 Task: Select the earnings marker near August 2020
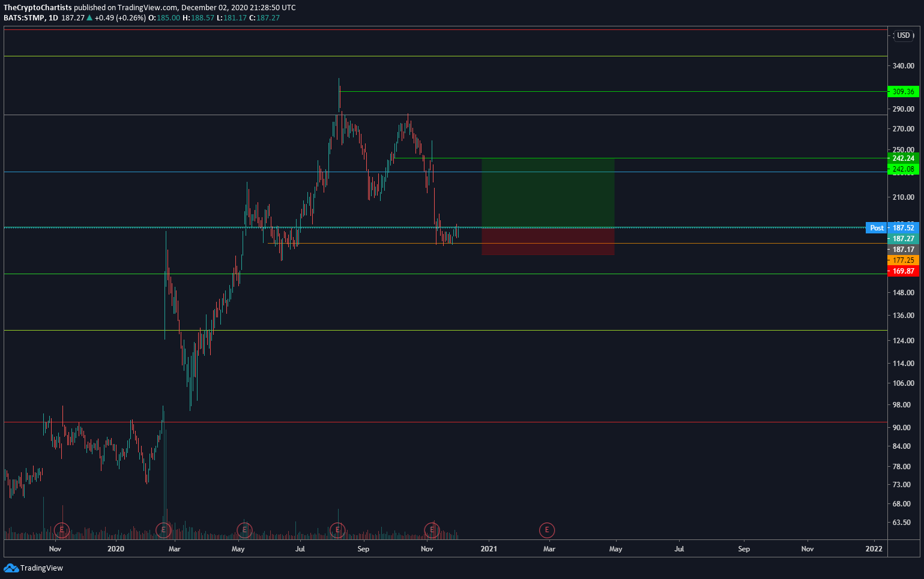337,530
